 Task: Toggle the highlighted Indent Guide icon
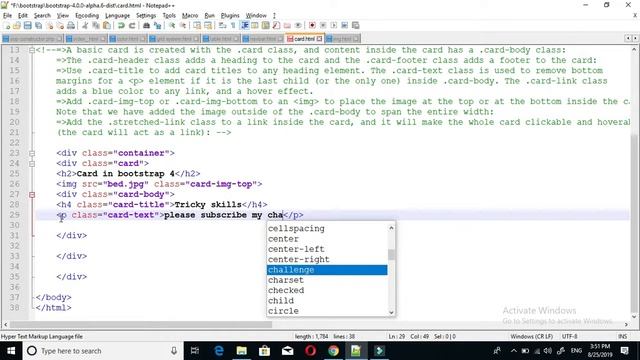coord(245,26)
